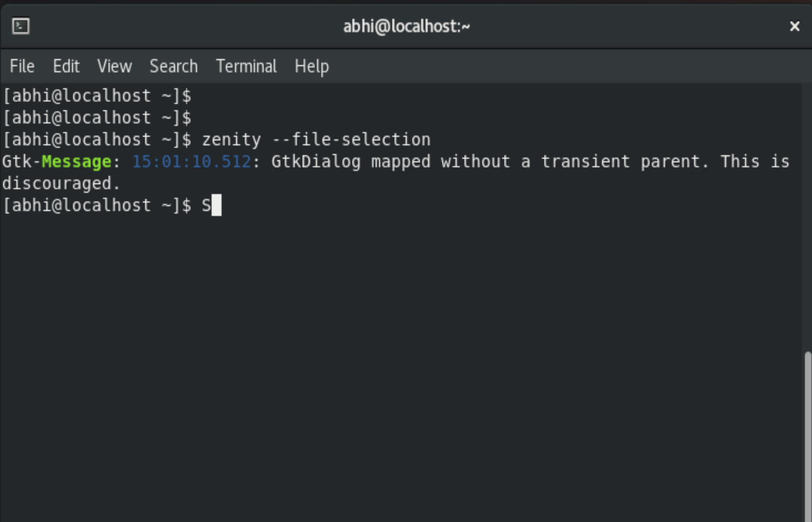Click the second empty shell prompt line
The image size is (812, 522).
pos(96,117)
